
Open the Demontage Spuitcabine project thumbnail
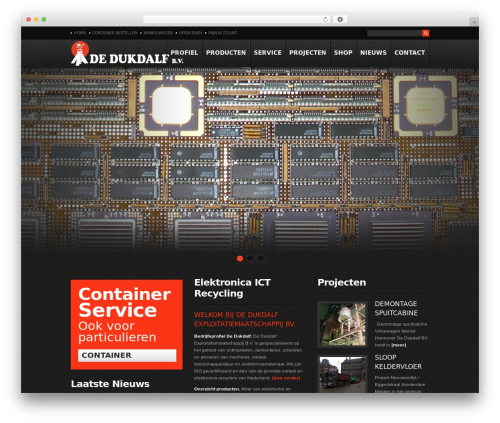click(x=342, y=324)
